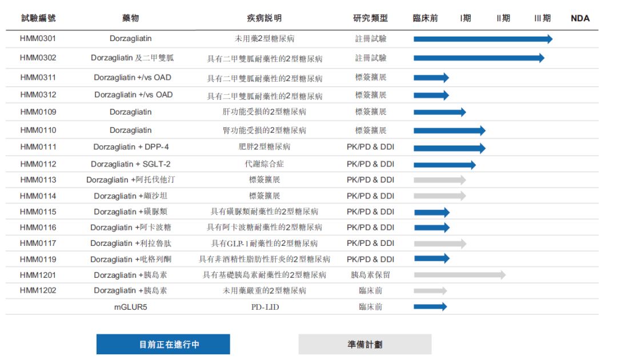This screenshot has height=364, width=617.
Task: Click the 肝功能受損的2型糖尿病 description
Action: [264, 112]
